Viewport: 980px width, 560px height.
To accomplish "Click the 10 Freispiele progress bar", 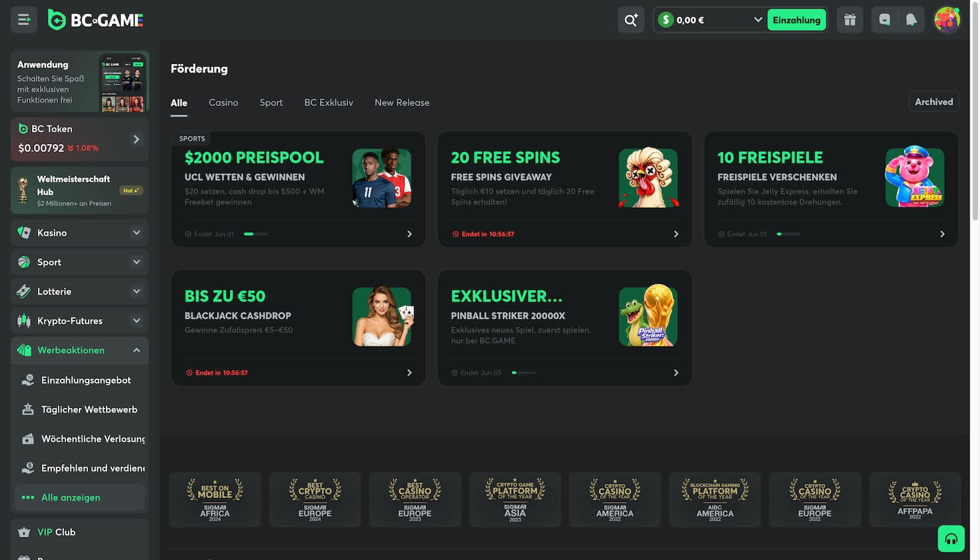I will point(789,234).
